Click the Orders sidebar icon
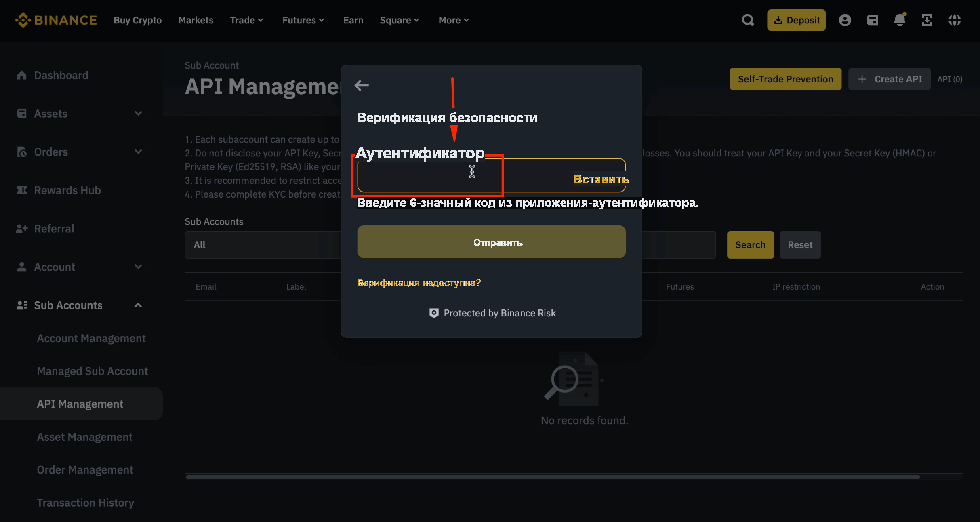Screen dimensions: 980x522 [x=22, y=152]
